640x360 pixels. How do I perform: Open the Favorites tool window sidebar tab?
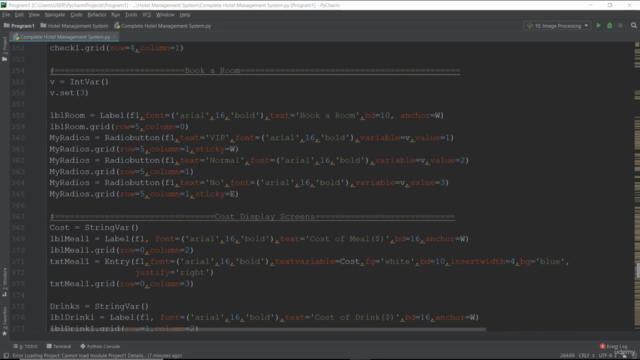(x=4, y=321)
